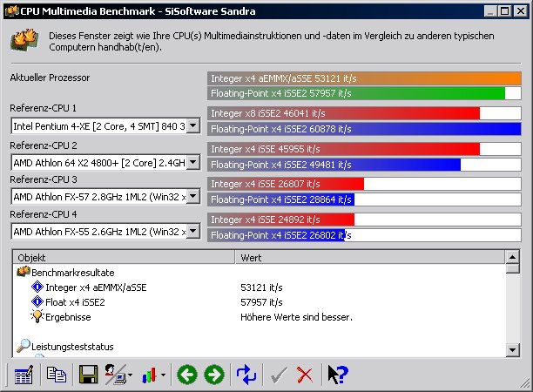Refresh benchmark with blue arrows icon
This screenshot has height=392, width=533.
[x=246, y=375]
